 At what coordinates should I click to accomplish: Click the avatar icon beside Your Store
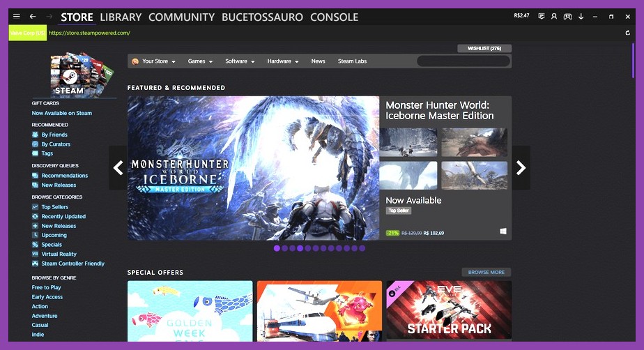135,61
